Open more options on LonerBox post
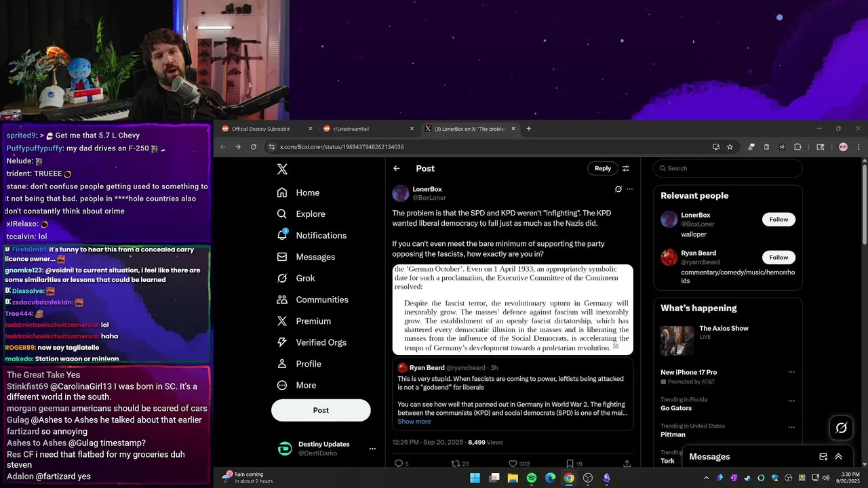The width and height of the screenshot is (868, 488). click(629, 189)
